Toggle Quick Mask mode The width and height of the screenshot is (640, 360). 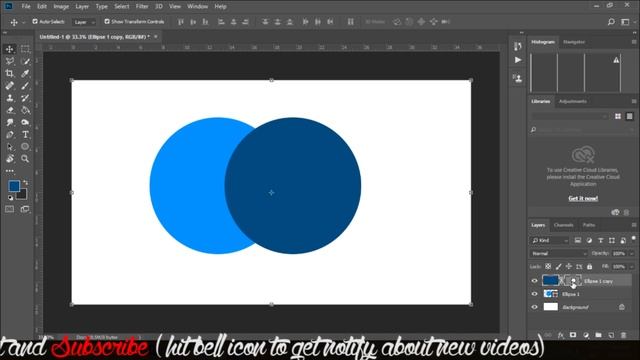9,209
